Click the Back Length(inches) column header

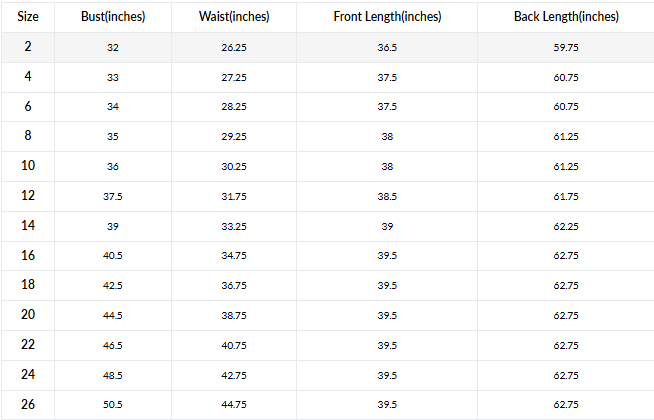[x=566, y=17]
